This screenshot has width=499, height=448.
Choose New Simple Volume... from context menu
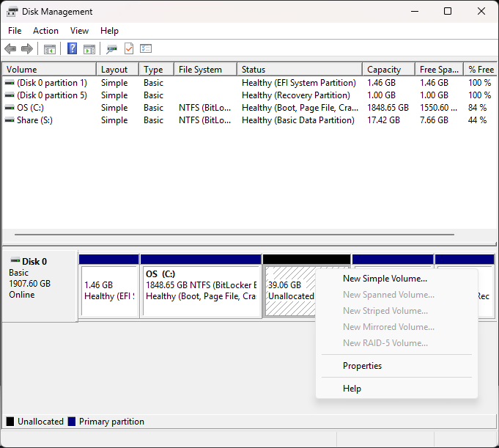pos(396,279)
